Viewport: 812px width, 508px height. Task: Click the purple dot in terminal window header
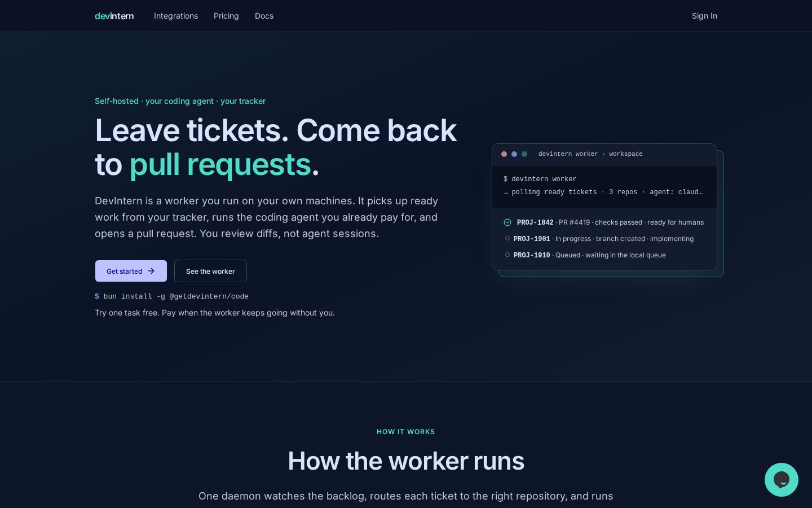pyautogui.click(x=514, y=154)
